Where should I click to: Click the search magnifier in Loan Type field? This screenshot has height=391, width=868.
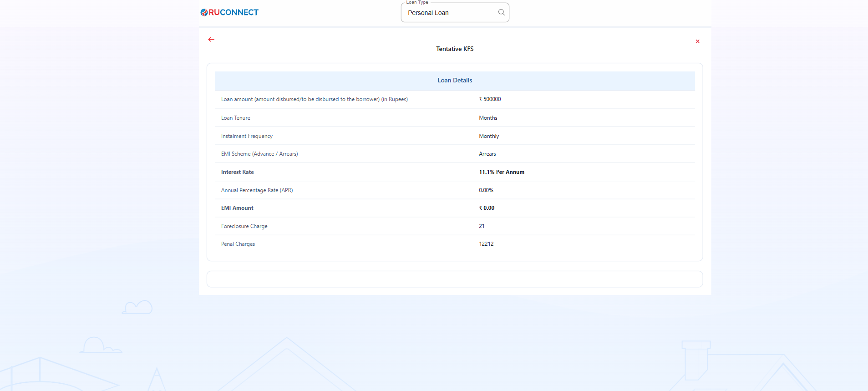pyautogui.click(x=501, y=12)
